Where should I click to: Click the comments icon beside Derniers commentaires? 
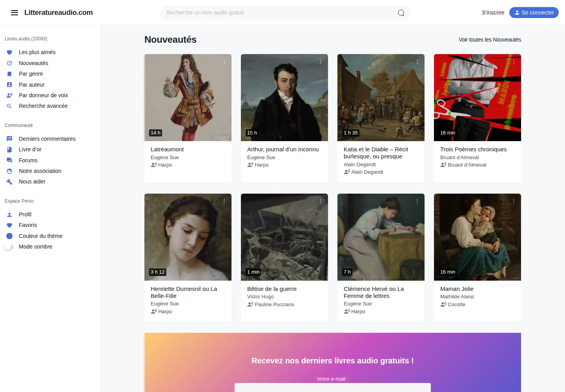coord(9,139)
